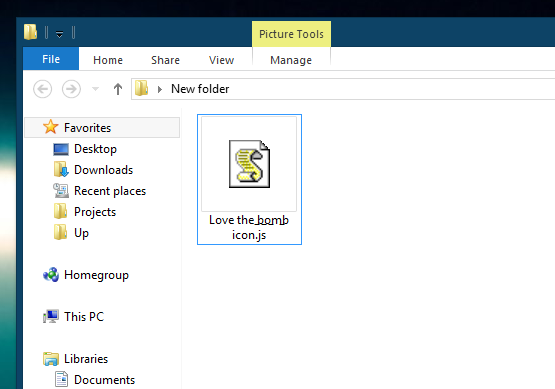
Task: Open the Homegroup node icon
Action: click(x=51, y=275)
